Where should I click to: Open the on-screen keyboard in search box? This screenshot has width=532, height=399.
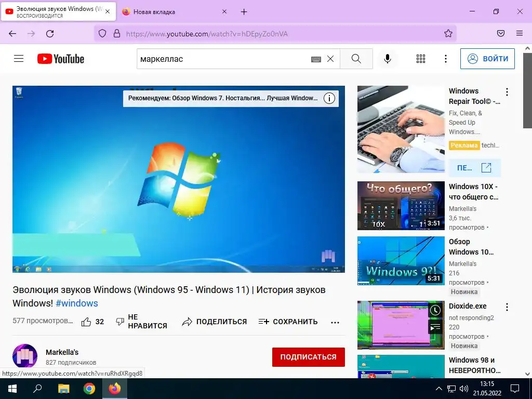(316, 59)
